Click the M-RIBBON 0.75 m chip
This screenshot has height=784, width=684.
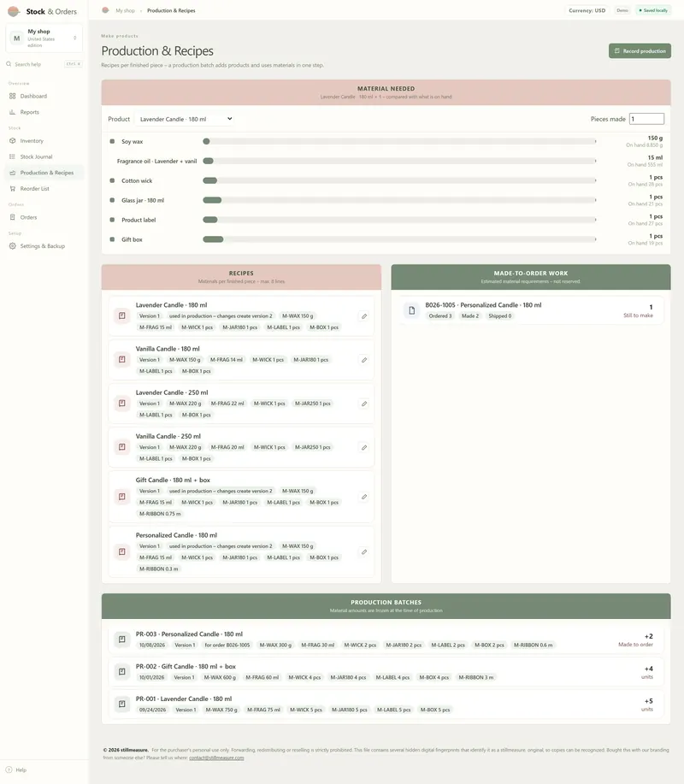point(160,514)
